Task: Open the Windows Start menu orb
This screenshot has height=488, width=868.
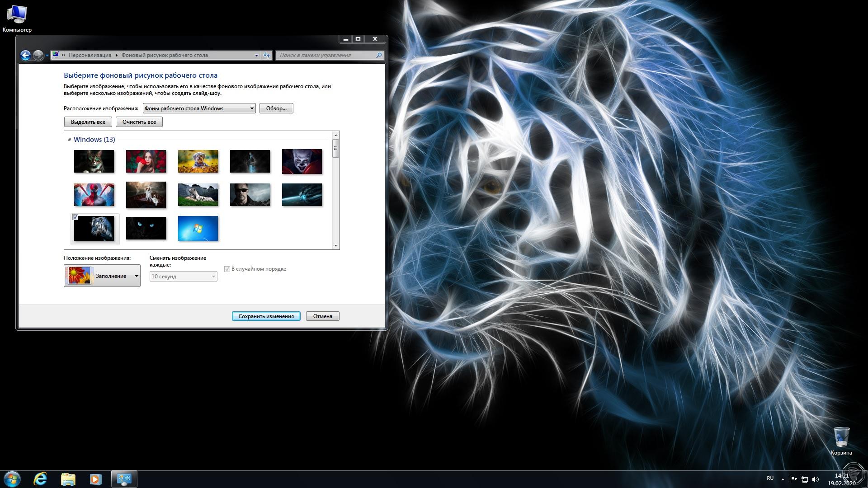Action: pyautogui.click(x=12, y=479)
